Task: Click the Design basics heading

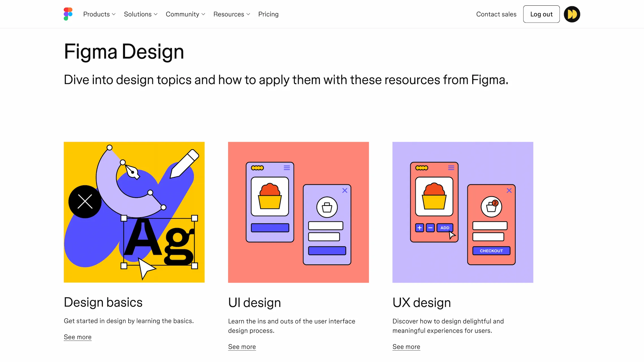Action: coord(103,302)
